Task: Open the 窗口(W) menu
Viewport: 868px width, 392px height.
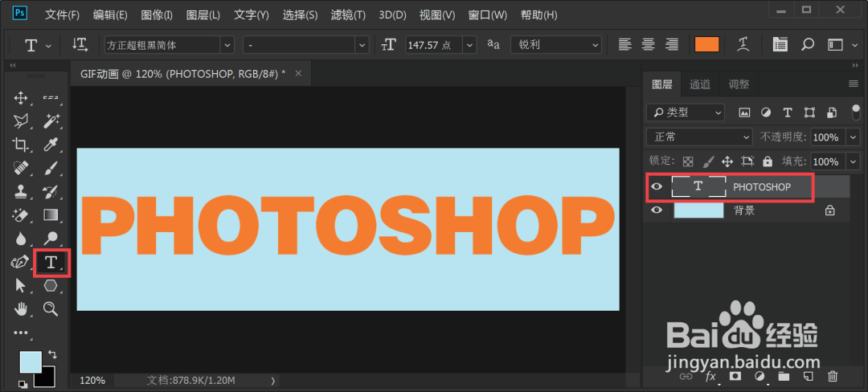Action: 488,15
